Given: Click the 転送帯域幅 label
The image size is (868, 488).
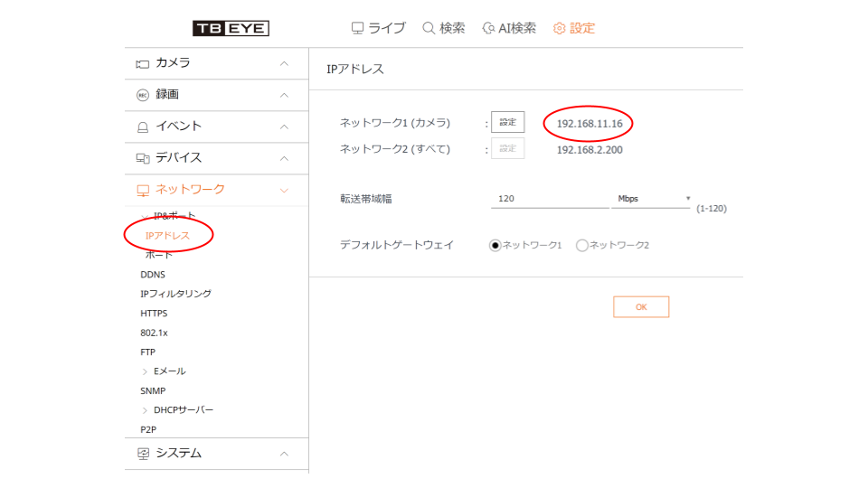Looking at the screenshot, I should click(x=366, y=199).
